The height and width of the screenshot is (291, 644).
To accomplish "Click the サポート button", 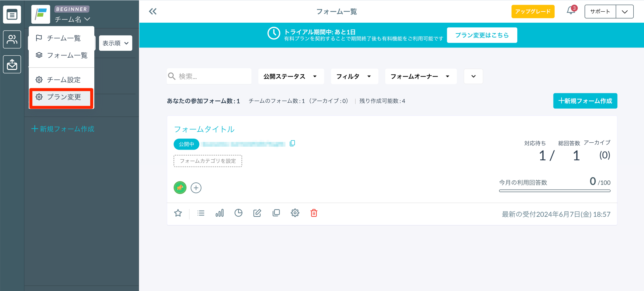I will click(x=600, y=12).
